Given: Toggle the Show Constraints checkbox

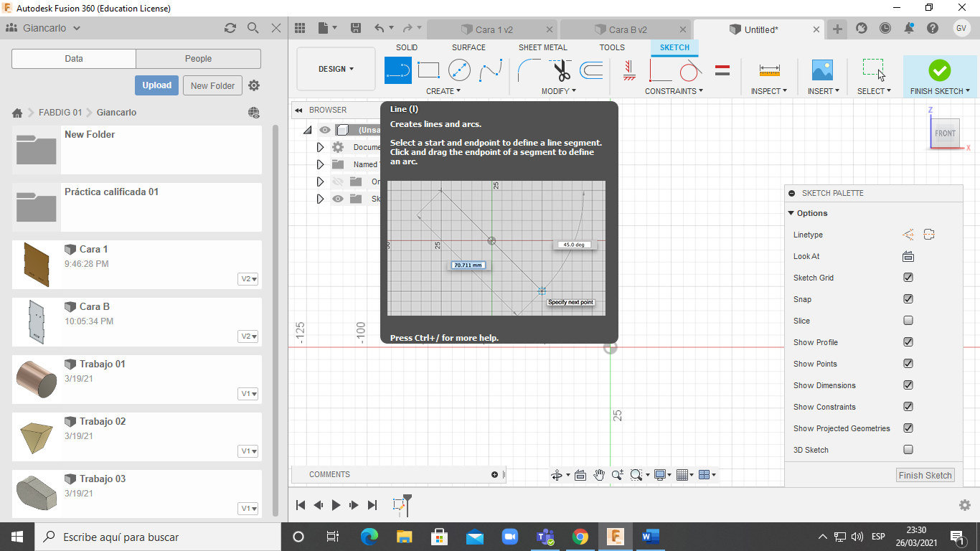Looking at the screenshot, I should coord(908,407).
